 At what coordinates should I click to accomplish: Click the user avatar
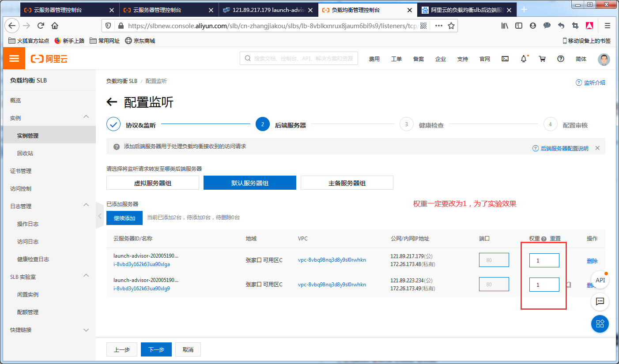604,59
